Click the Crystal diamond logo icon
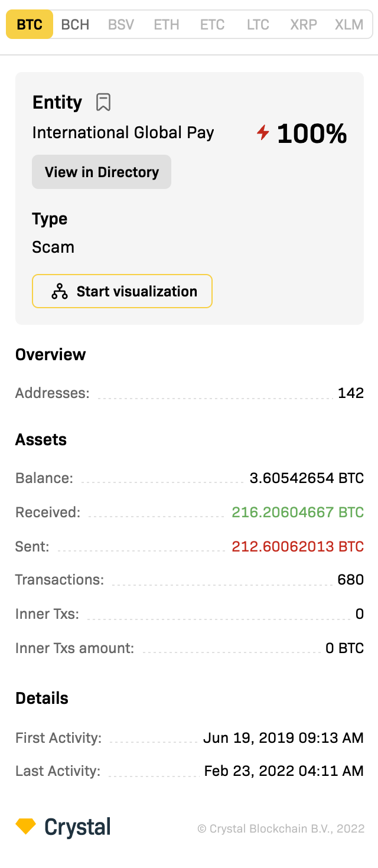The width and height of the screenshot is (378, 868). point(25,826)
